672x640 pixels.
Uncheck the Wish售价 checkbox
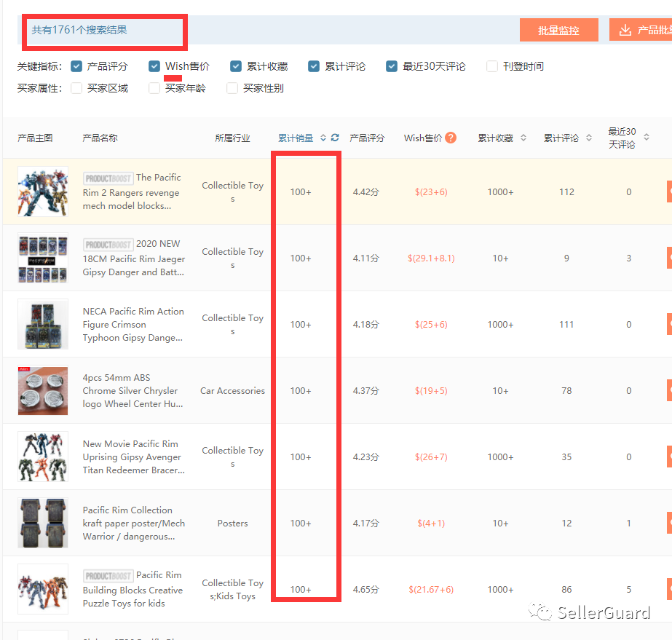[x=154, y=66]
